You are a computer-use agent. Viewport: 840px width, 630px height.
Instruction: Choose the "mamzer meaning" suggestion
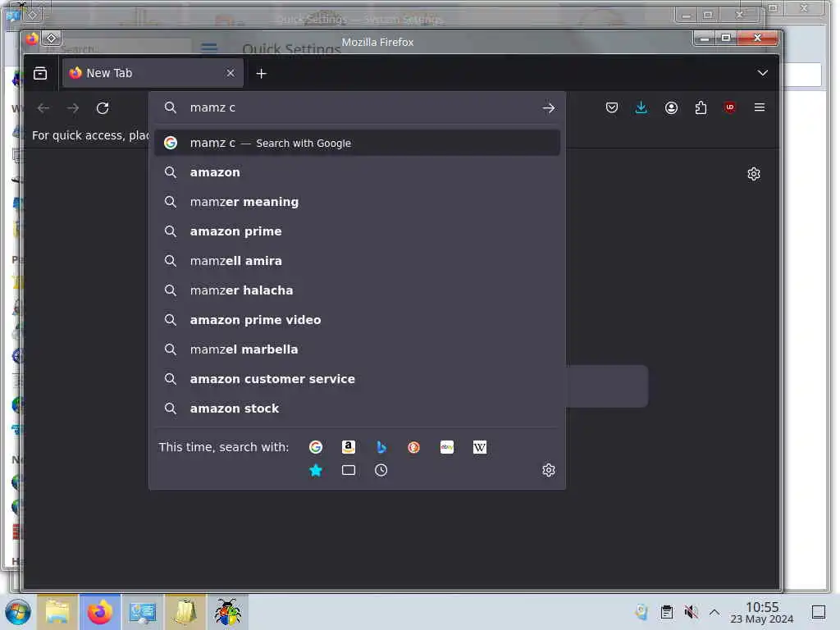(x=358, y=202)
